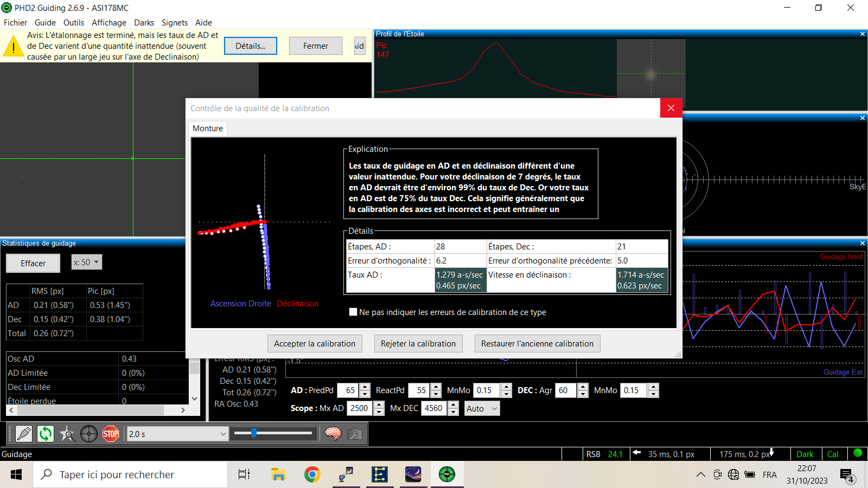Open the Meet Now camera icon in tray

[717, 474]
